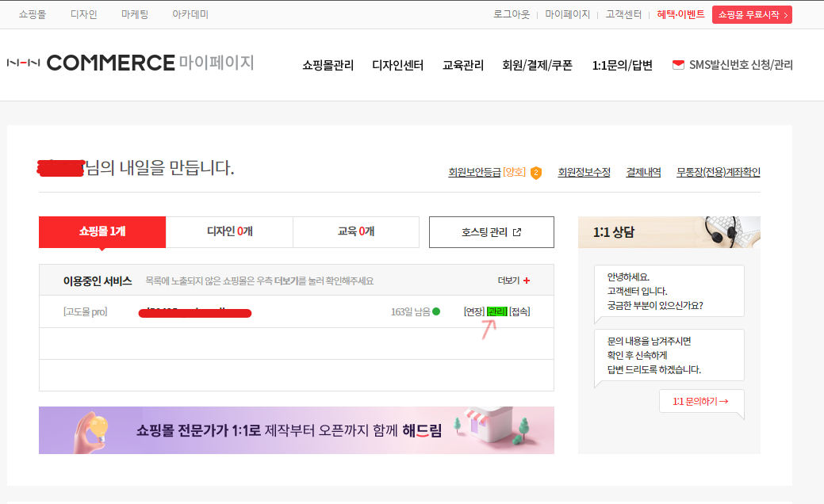Viewport: 824px width, 504px height.
Task: Open 쇼핑몰관리 navigation menu
Action: coord(328,65)
